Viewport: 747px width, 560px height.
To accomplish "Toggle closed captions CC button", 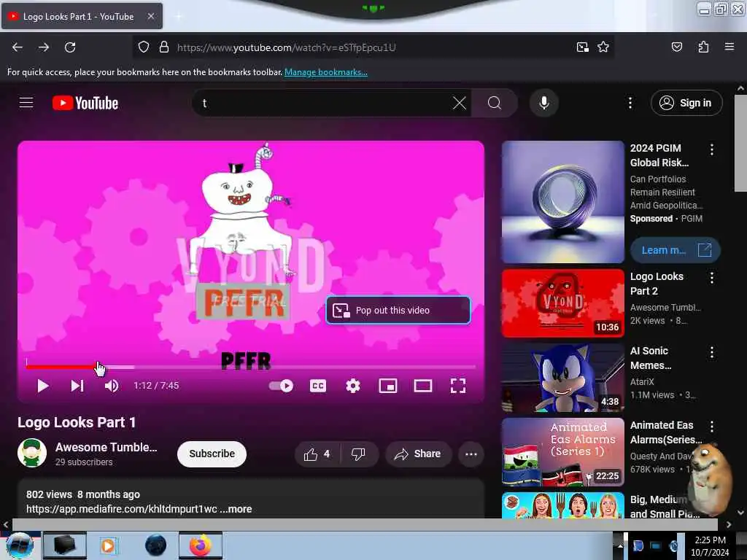I will pos(318,386).
